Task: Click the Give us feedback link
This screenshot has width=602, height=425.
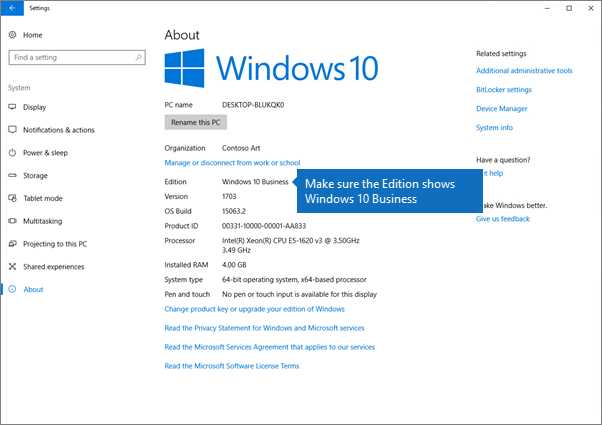Action: [503, 219]
